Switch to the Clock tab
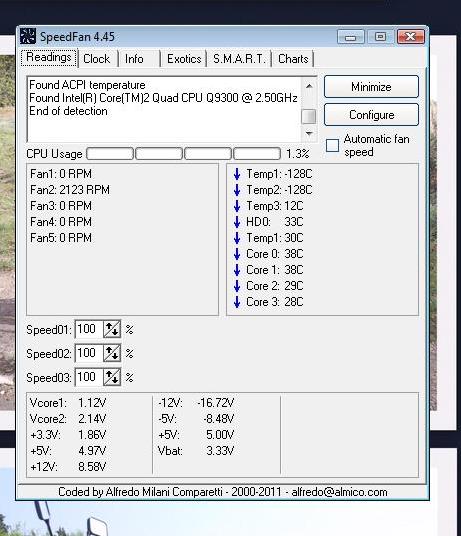 coord(97,59)
